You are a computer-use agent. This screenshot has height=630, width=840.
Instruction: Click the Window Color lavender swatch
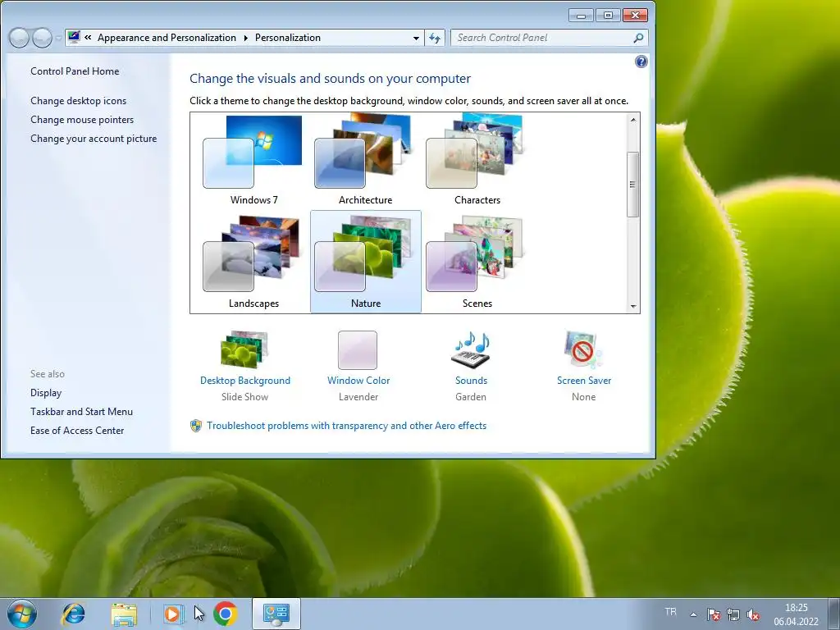click(358, 349)
